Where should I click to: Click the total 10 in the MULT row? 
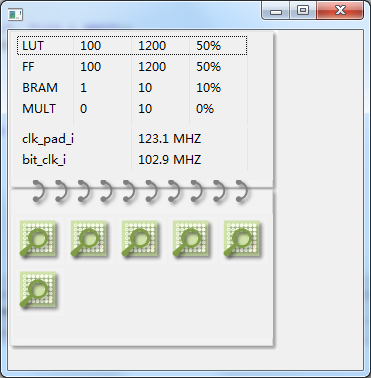tap(145, 109)
